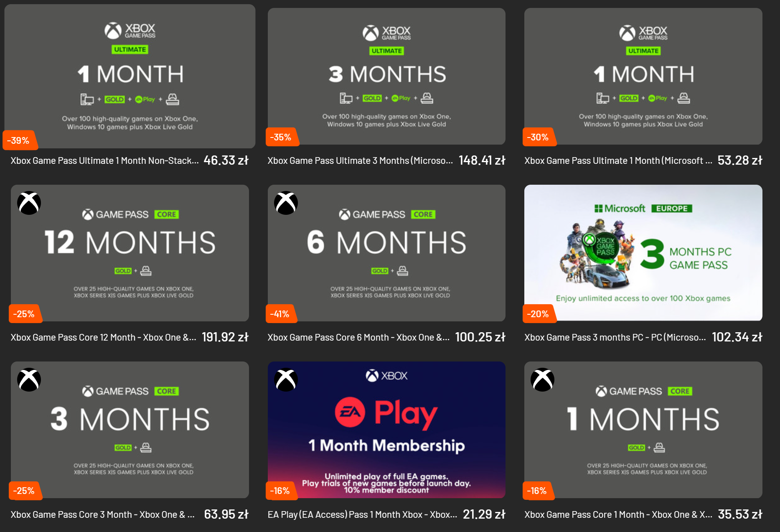Click Xbox icon on 1 Months Core card
The image size is (780, 532).
pos(543,380)
